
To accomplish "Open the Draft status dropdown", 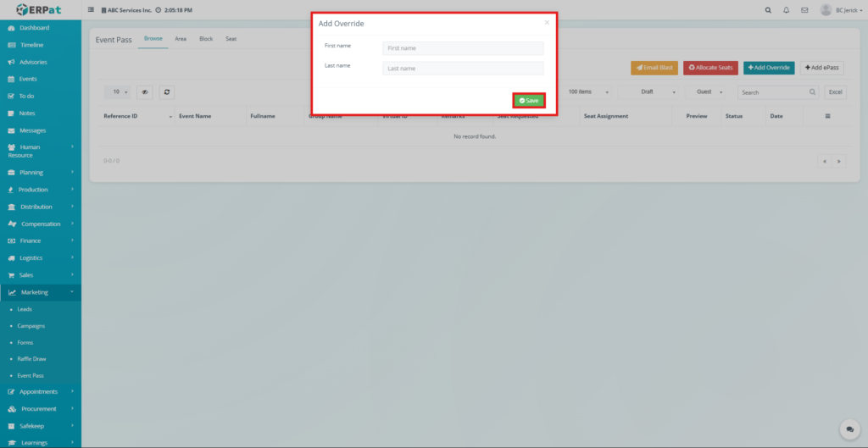I will pos(648,91).
